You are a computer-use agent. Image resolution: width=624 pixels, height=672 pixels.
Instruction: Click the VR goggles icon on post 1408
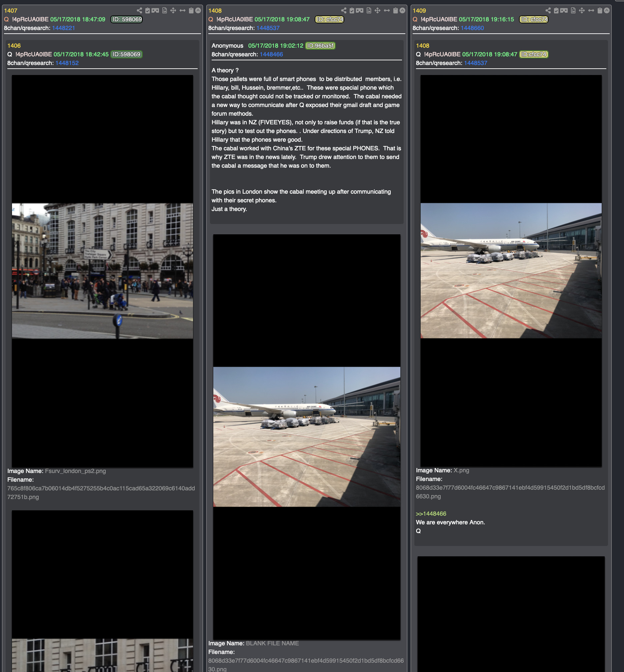(360, 10)
